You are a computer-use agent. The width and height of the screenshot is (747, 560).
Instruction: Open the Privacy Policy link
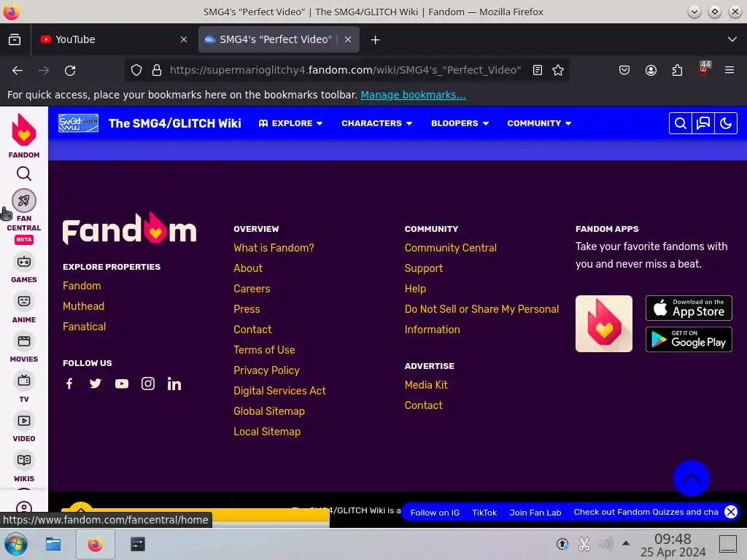[266, 370]
